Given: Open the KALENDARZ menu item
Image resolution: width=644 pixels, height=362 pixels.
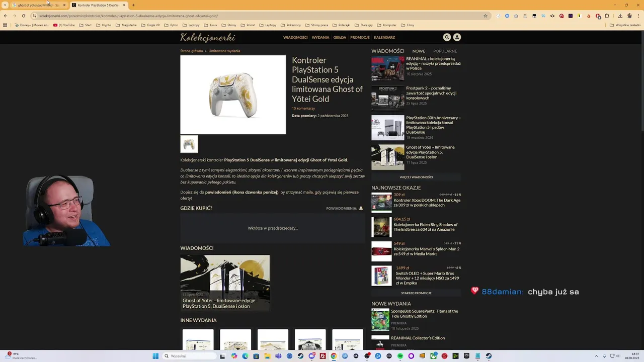Looking at the screenshot, I should point(384,38).
